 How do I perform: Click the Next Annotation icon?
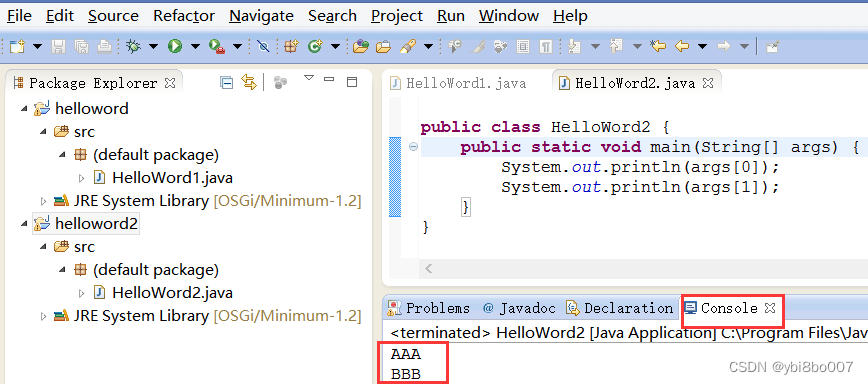[x=575, y=46]
